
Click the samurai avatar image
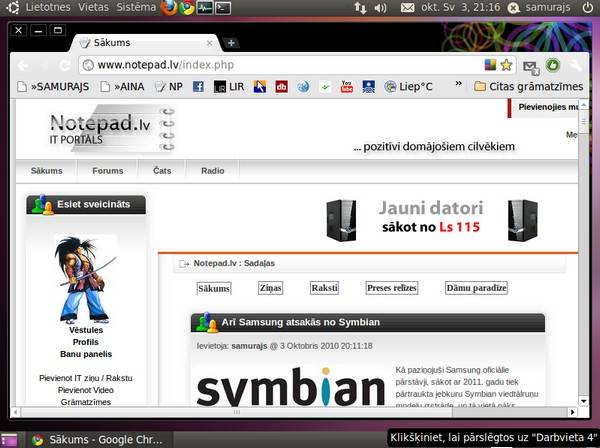tap(85, 280)
